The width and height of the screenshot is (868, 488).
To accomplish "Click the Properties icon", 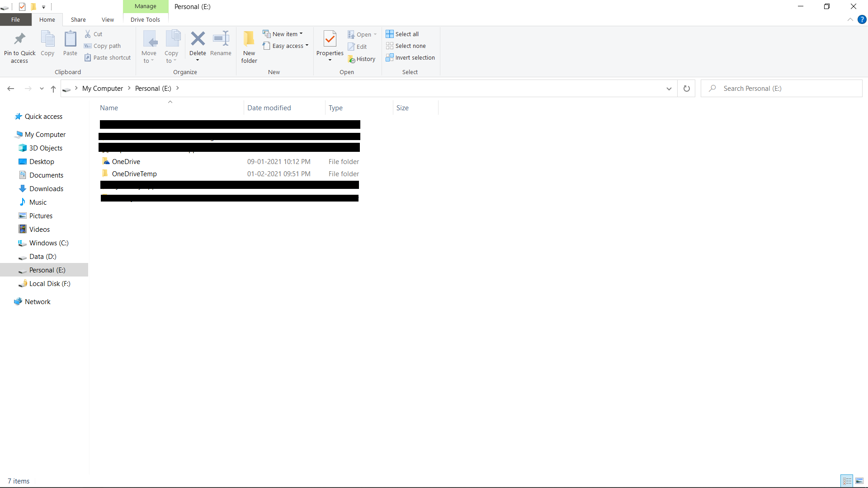I will (x=330, y=39).
